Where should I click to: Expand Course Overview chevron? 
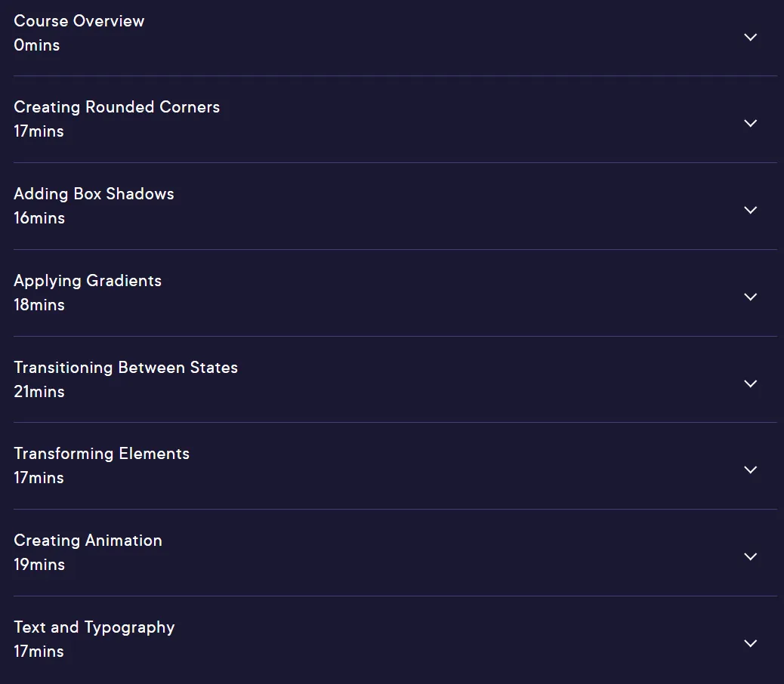pos(750,37)
